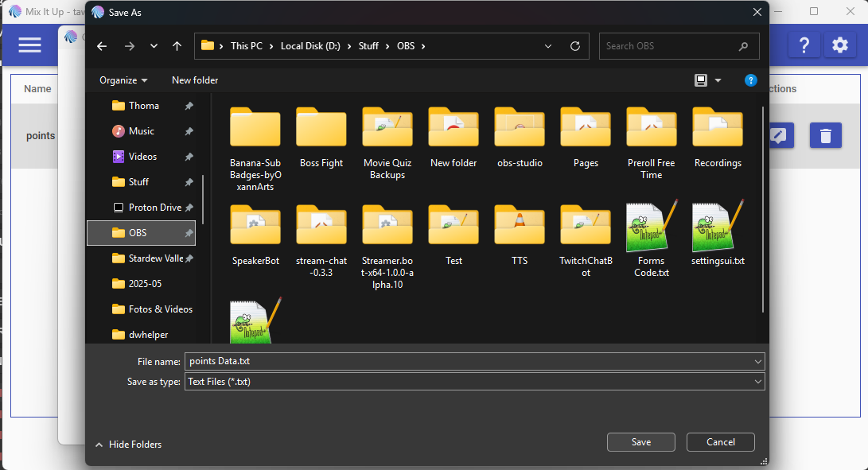Refresh the OBS folder view
The height and width of the screenshot is (470, 868).
tap(575, 46)
